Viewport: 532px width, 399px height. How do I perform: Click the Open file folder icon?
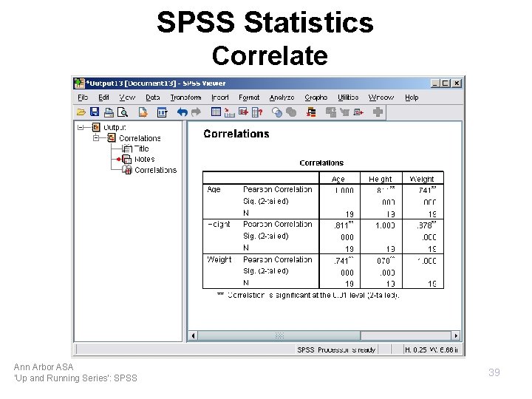point(81,112)
